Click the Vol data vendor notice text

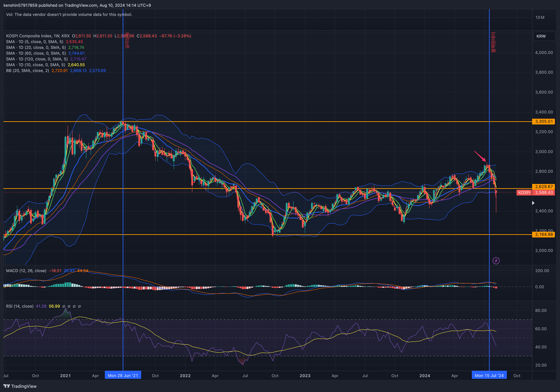click(x=69, y=15)
